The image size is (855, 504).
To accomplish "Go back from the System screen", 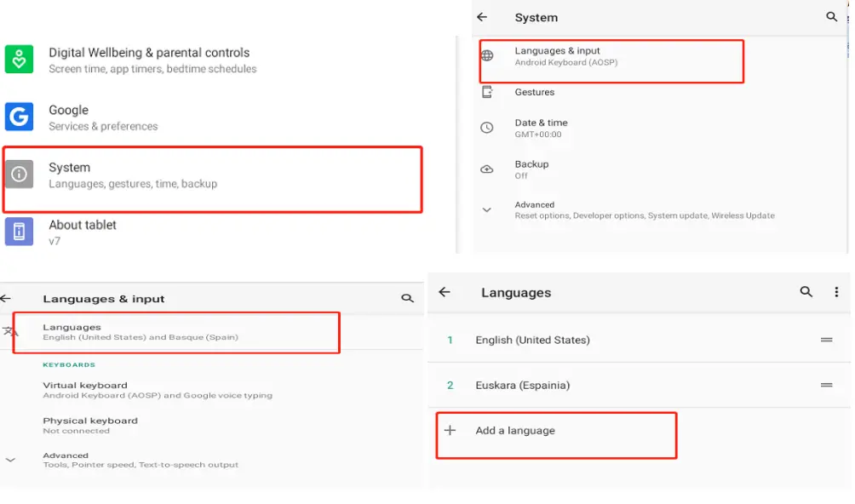I will click(x=482, y=17).
